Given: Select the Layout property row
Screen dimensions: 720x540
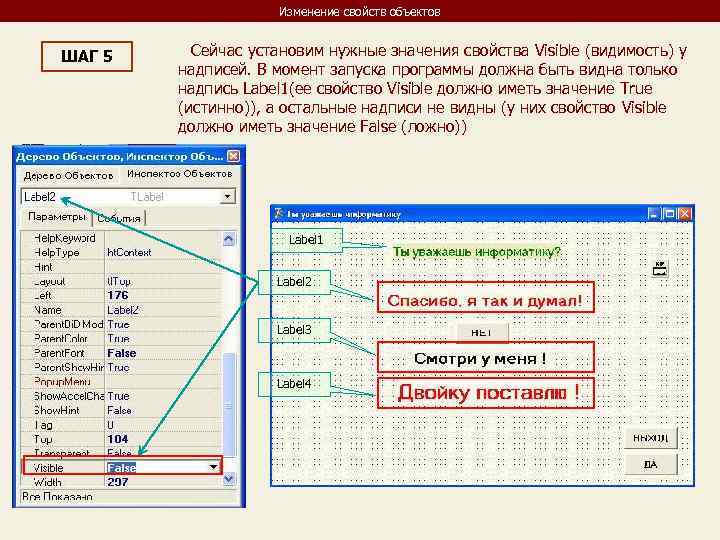Looking at the screenshot, I should (121, 281).
